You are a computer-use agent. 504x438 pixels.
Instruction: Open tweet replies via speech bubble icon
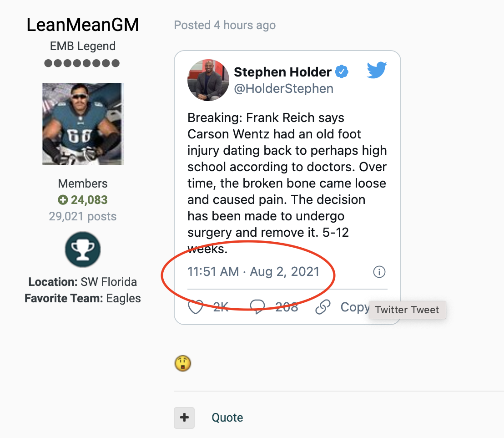pos(257,307)
